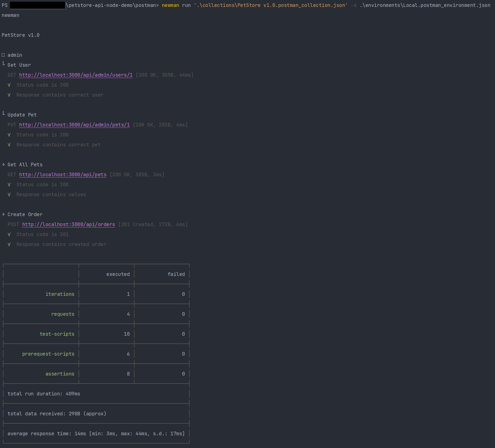Viewport: 495px width, 448px height.
Task: Click the 'Create Order' request name
Action: pyautogui.click(x=25, y=214)
